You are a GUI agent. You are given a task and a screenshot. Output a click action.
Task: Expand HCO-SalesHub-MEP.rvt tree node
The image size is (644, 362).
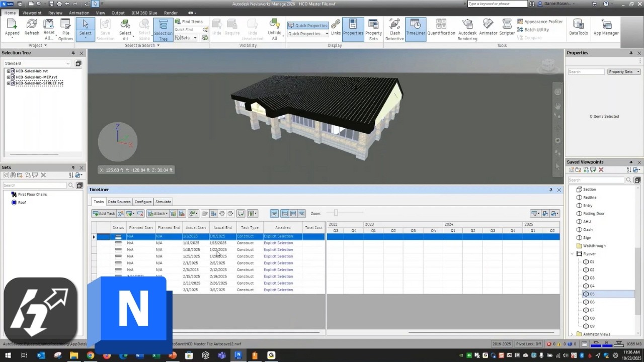click(9, 77)
